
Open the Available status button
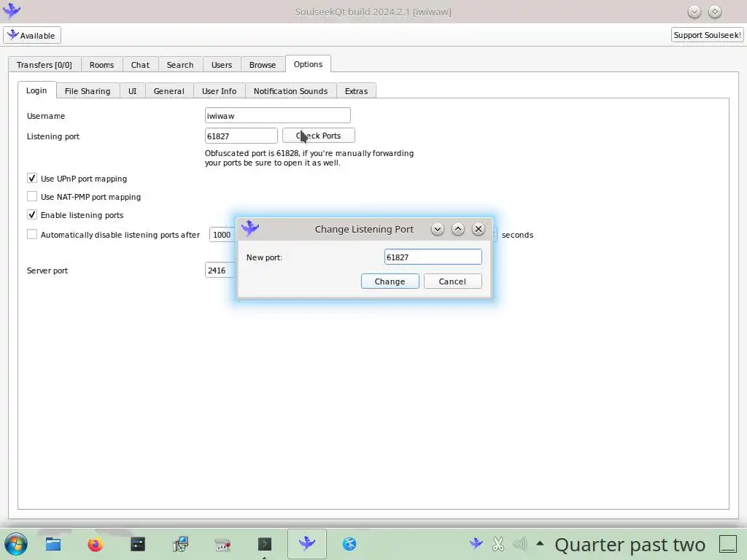coord(32,35)
